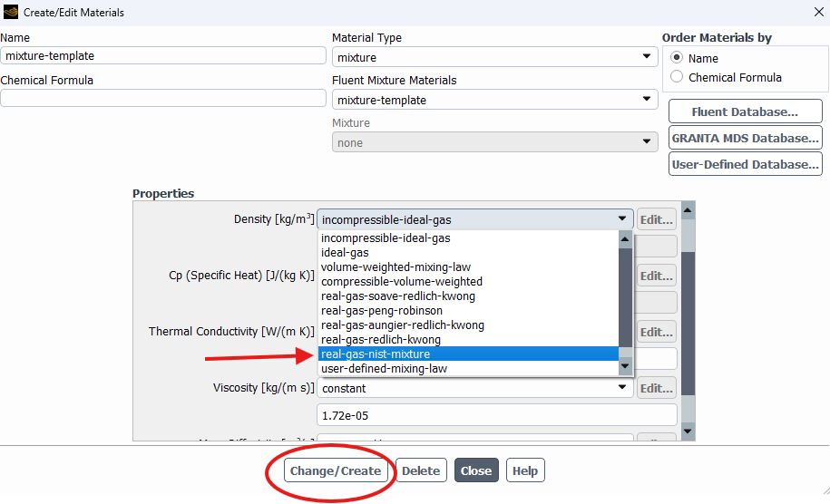830x504 pixels.
Task: Click the density list scrollbar thumb
Action: (x=625, y=297)
